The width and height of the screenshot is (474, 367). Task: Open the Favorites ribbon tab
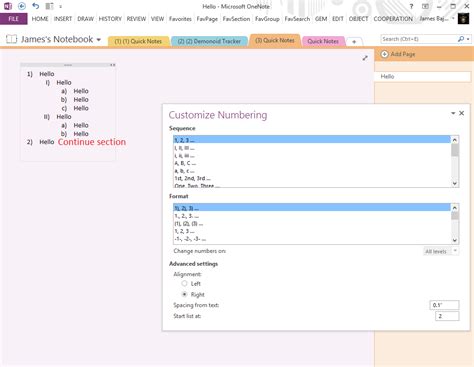(180, 19)
